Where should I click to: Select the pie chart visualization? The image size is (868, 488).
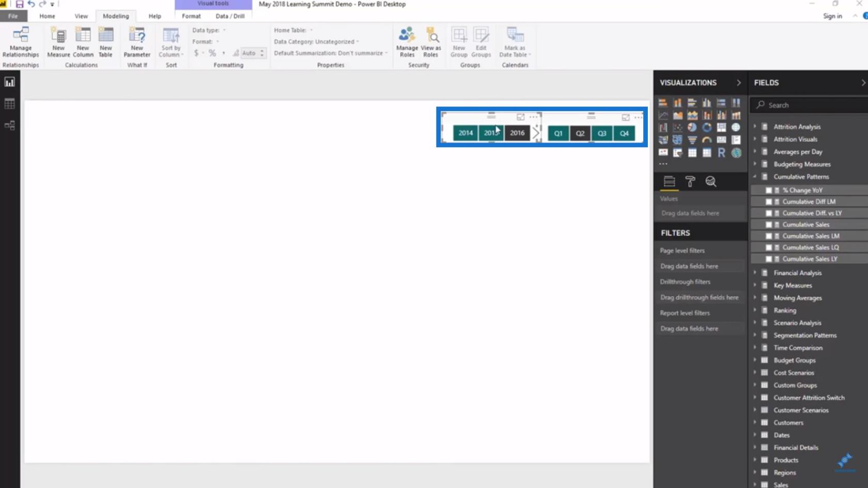tap(692, 127)
